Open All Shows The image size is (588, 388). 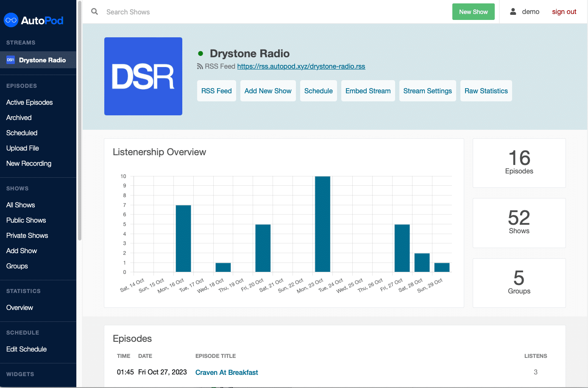pos(21,205)
